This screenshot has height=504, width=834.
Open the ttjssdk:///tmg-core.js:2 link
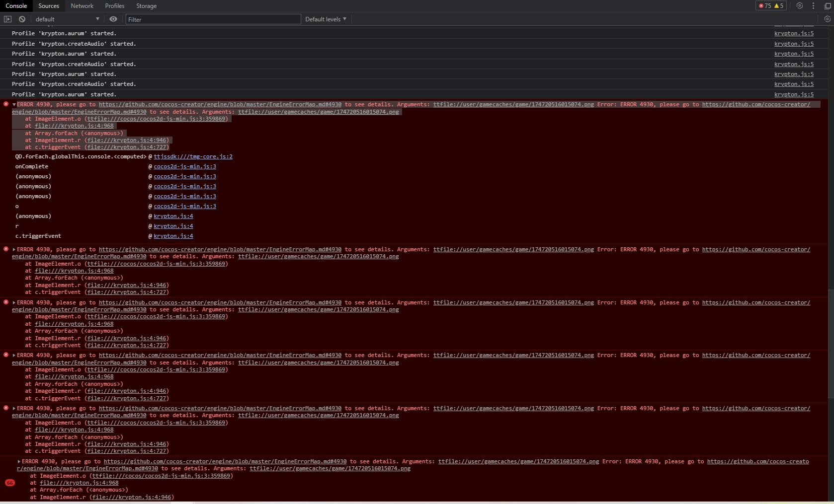pos(193,156)
